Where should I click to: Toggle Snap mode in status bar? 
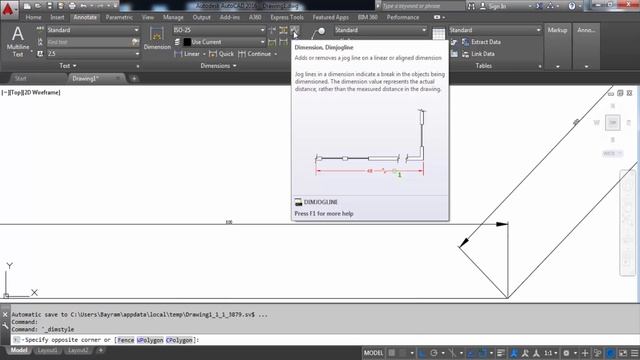coord(404,353)
